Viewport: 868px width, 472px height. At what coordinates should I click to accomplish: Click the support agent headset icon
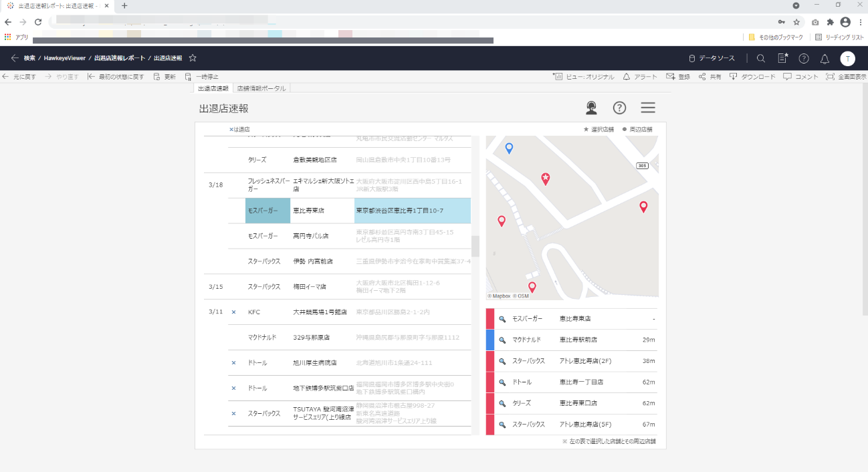pyautogui.click(x=591, y=108)
